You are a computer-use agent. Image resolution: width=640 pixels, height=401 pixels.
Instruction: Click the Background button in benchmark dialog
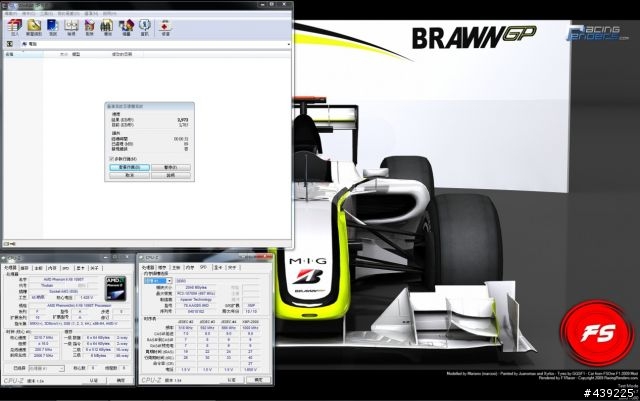129,167
